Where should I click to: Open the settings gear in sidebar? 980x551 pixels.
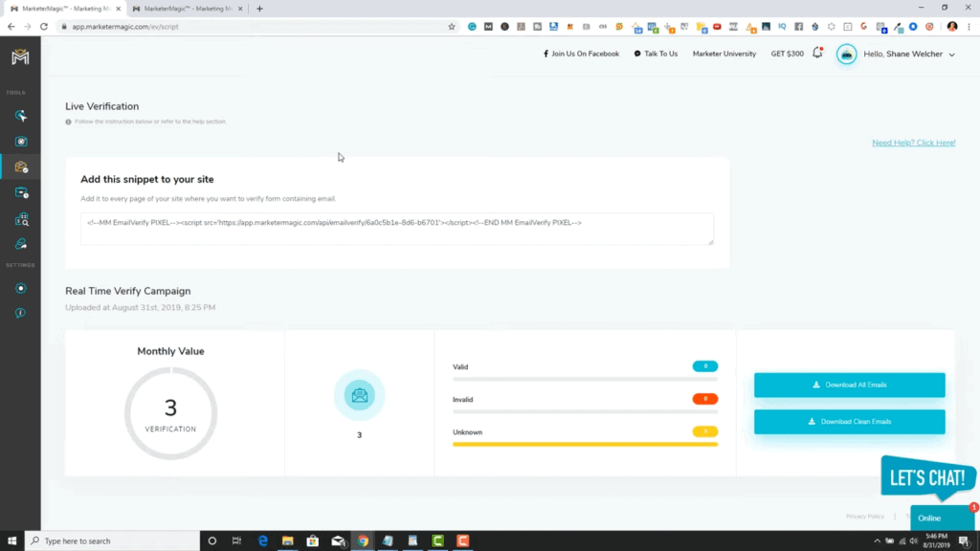(x=21, y=289)
